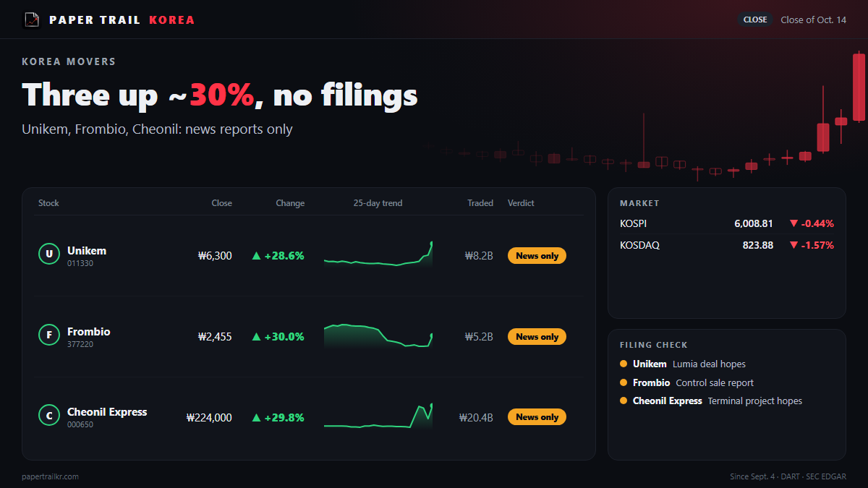Click the Lumia deal hopes note
Image resolution: width=868 pixels, height=488 pixels.
709,364
